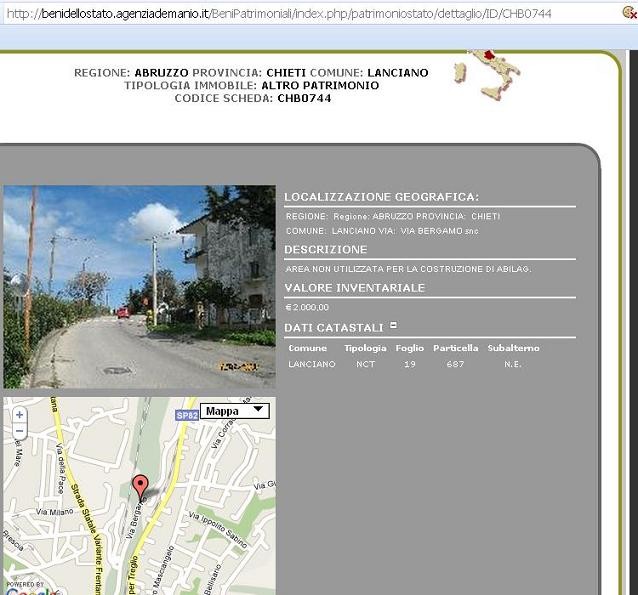Screen dimensions: 638x595
Task: Click the SP82 road shield on map
Action: 187,415
